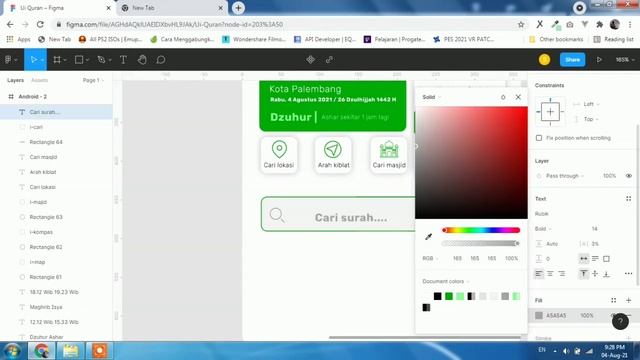Open the help question mark button
640x360 pixels.
click(620, 322)
